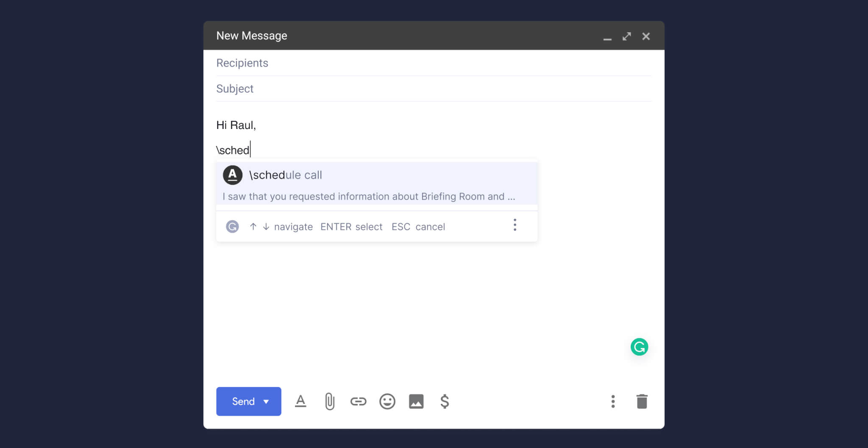This screenshot has height=448, width=868.
Task: Attach a file with the paperclip icon
Action: coord(330,401)
